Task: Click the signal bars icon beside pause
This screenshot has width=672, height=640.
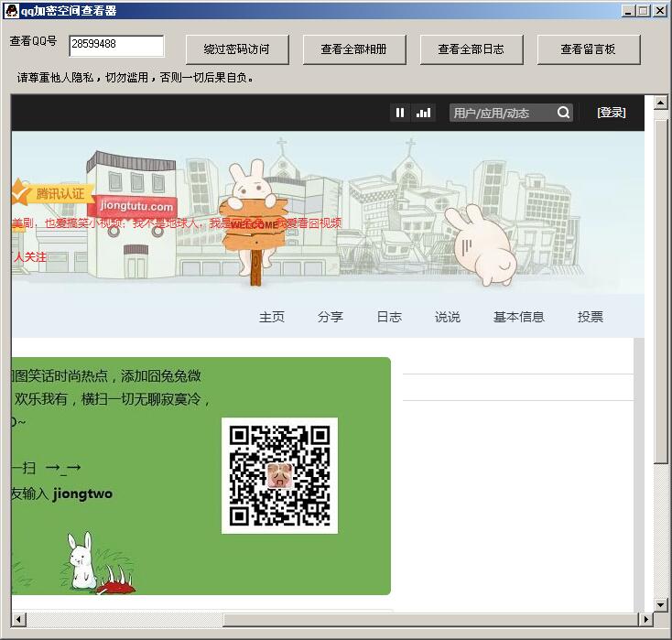Action: pos(423,113)
